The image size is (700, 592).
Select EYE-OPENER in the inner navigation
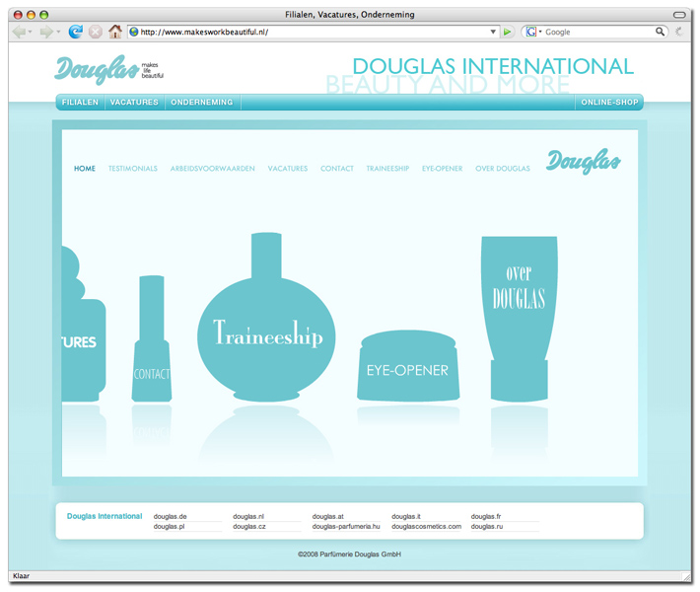[x=443, y=169]
